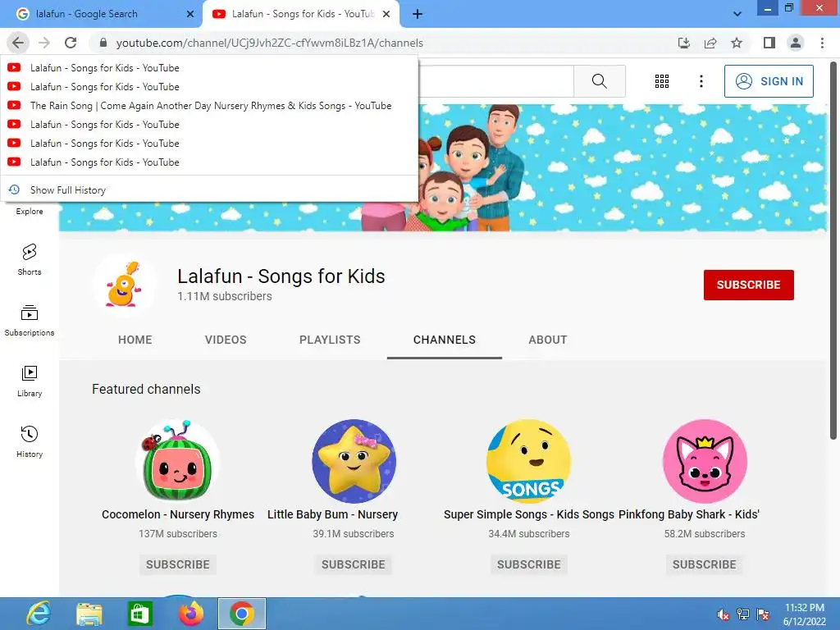Click the YouTube search input box

click(x=495, y=81)
